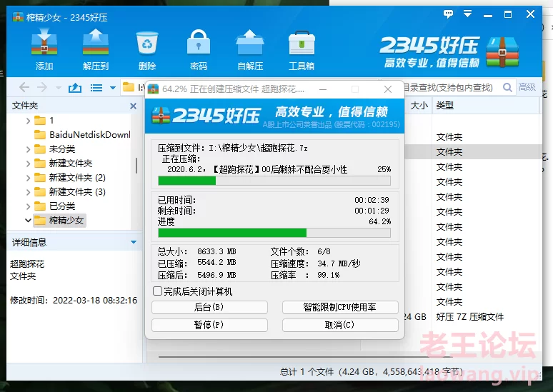Screen dimensions: 553x392
Task: Click the search magnifier icon
Action: click(507, 87)
